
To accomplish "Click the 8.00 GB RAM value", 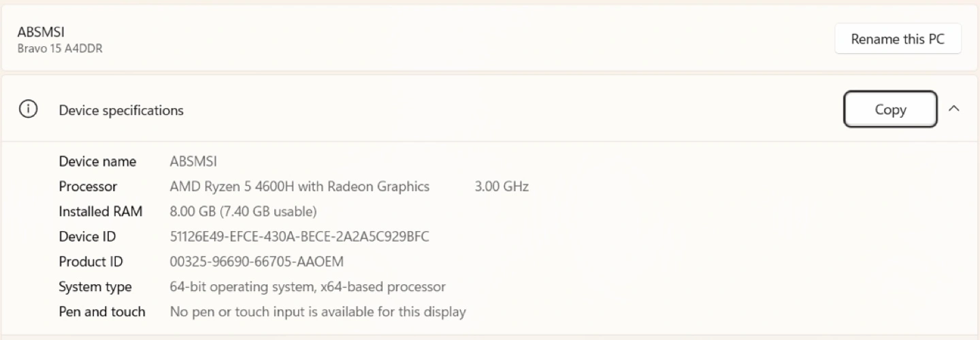I will (243, 211).
